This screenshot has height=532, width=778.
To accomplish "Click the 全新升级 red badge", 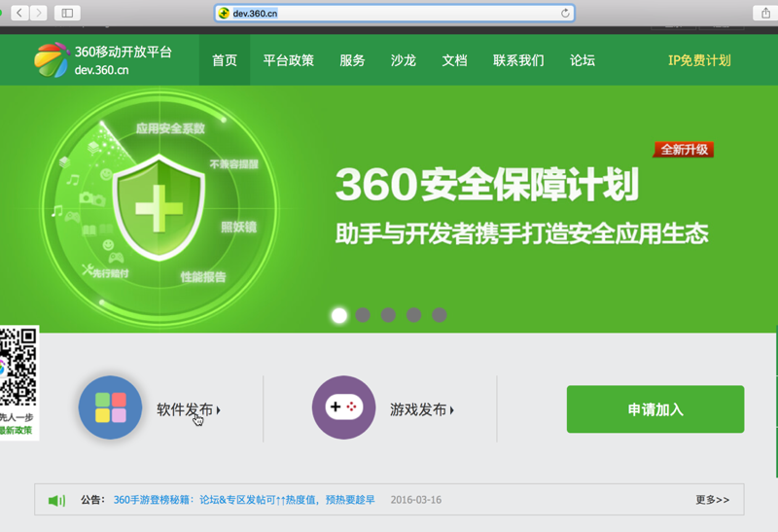I will [684, 150].
